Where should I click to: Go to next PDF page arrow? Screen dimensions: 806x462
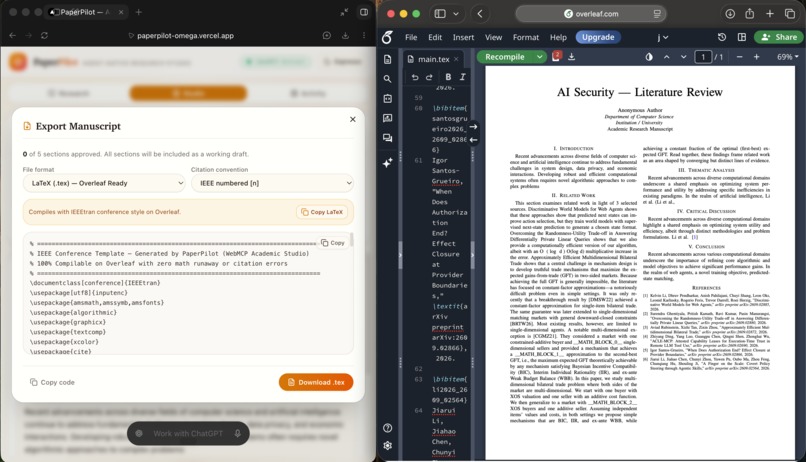pyautogui.click(x=684, y=57)
